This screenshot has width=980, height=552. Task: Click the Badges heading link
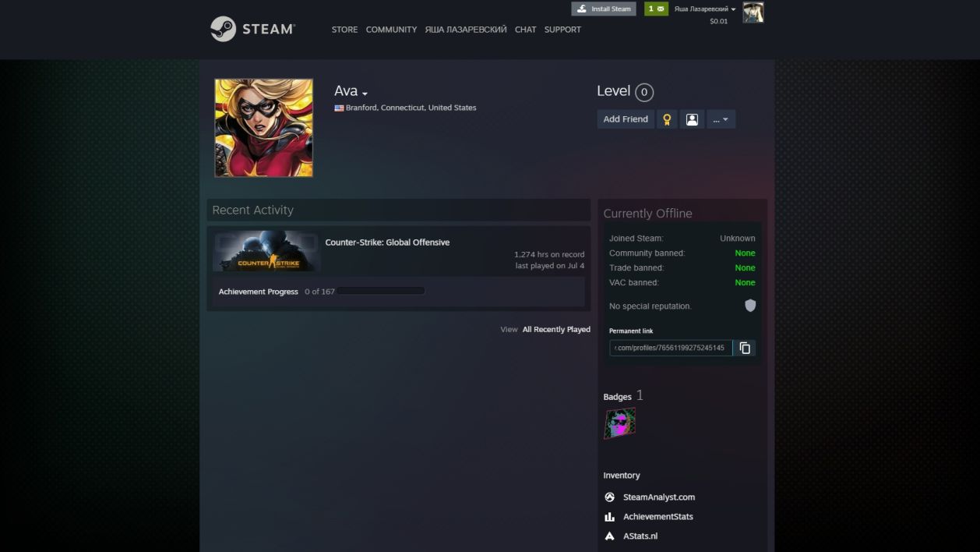(x=617, y=397)
